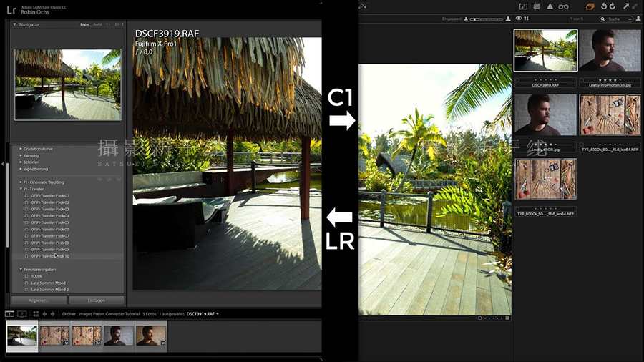Image resolution: width=644 pixels, height=362 pixels.
Task: Expand the Gradationskurve preset group
Action: 21,149
